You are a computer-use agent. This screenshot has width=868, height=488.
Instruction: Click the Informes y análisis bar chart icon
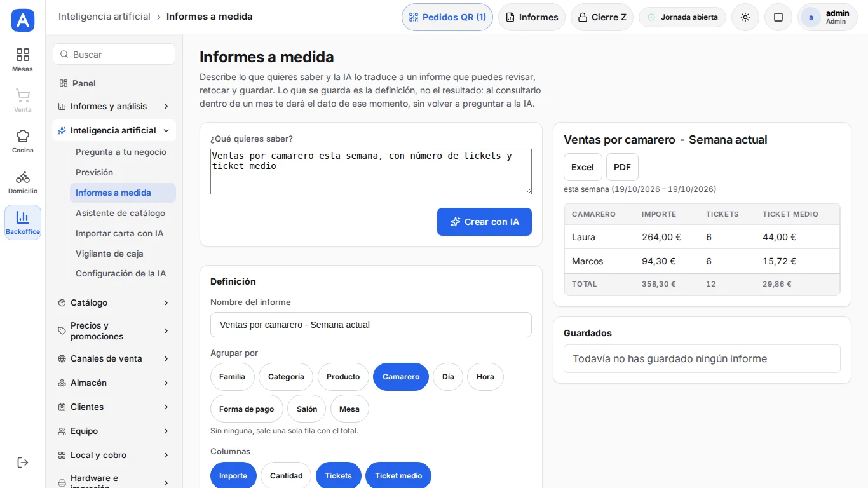click(x=62, y=106)
